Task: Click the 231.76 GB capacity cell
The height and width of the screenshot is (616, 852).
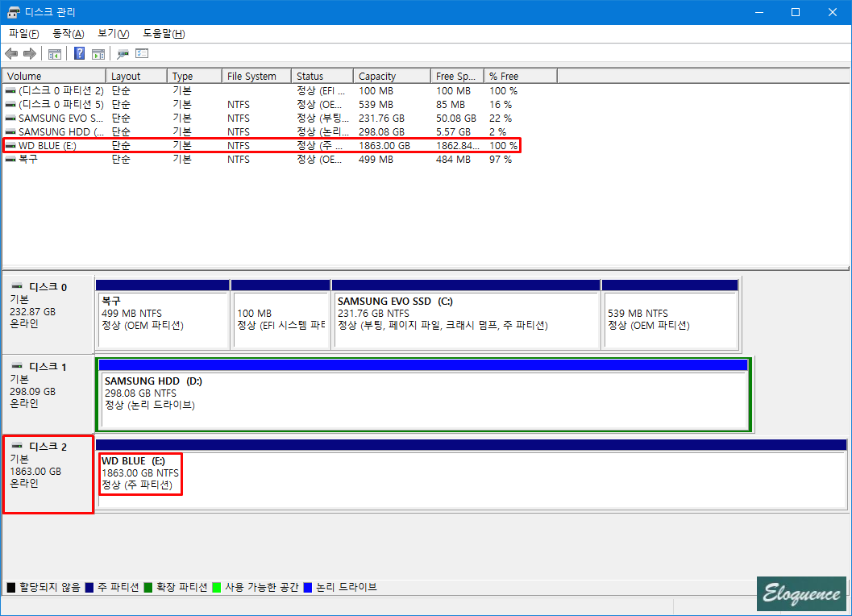Action: pyautogui.click(x=381, y=118)
